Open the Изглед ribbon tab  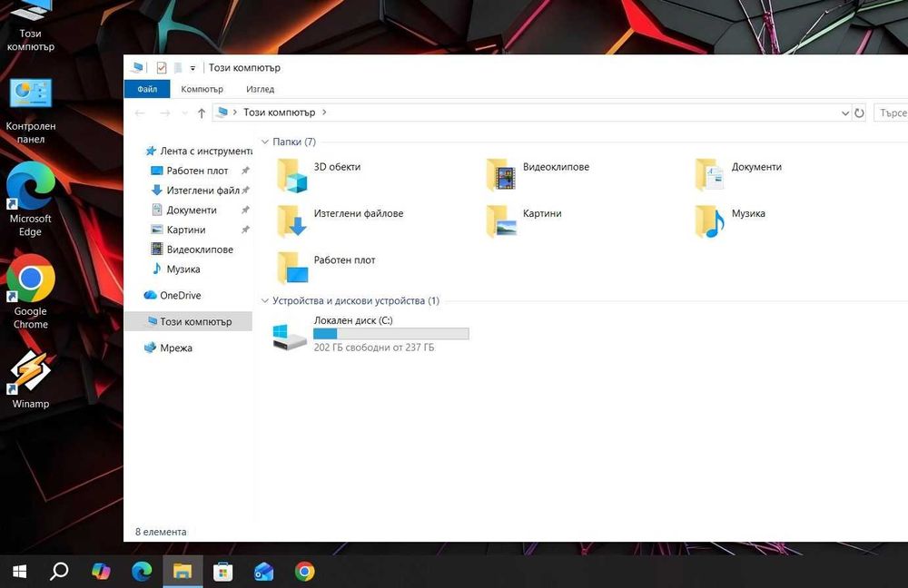pos(260,89)
